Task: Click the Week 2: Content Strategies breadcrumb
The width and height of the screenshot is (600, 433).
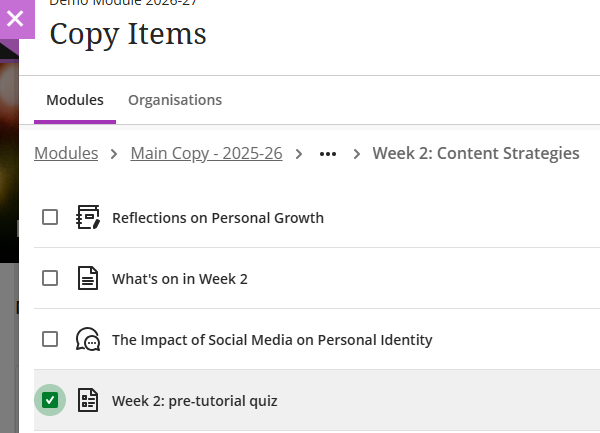Action: tap(476, 153)
